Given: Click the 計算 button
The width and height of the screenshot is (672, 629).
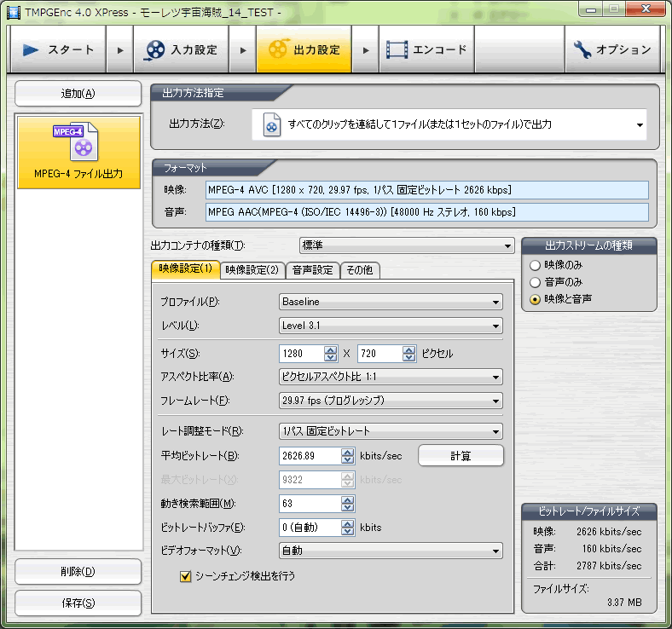Looking at the screenshot, I should tap(461, 456).
